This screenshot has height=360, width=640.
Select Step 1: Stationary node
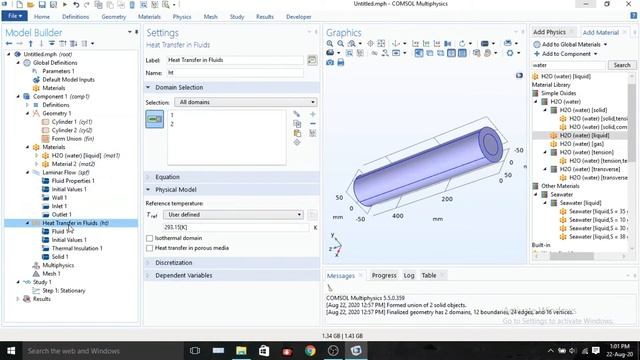point(64,291)
